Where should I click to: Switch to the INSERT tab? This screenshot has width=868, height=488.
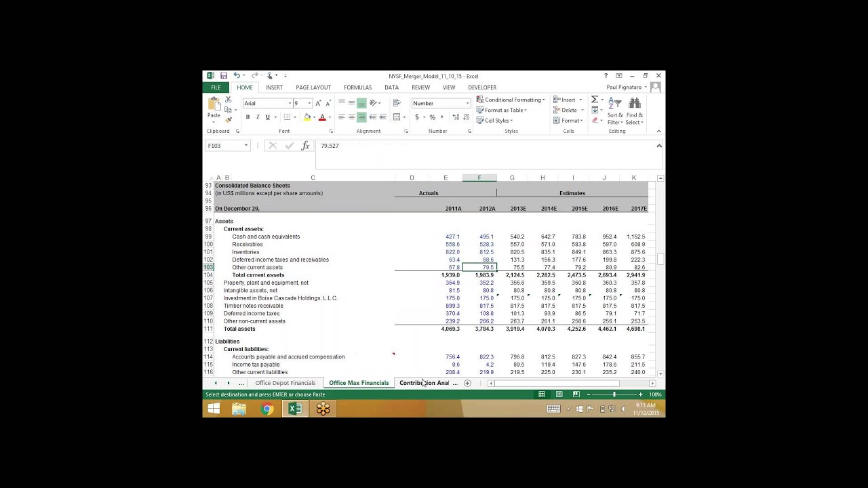point(274,87)
